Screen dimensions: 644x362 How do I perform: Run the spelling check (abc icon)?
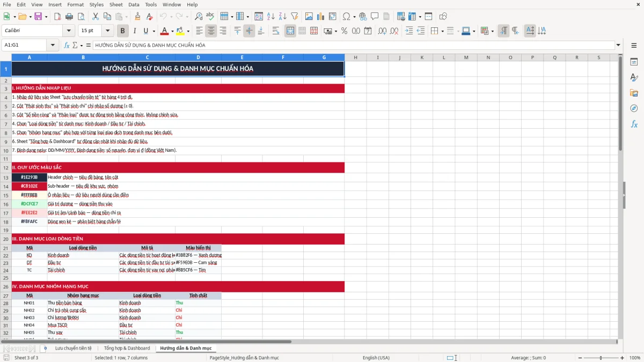[x=210, y=17]
